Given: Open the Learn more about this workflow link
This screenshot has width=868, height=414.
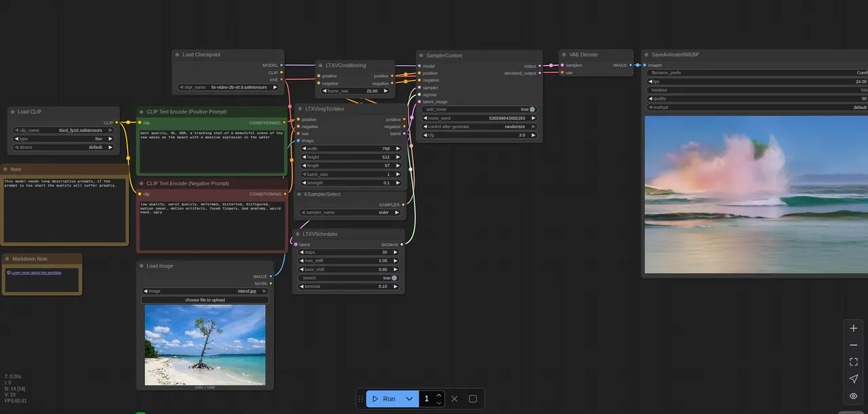Looking at the screenshot, I should point(37,272).
